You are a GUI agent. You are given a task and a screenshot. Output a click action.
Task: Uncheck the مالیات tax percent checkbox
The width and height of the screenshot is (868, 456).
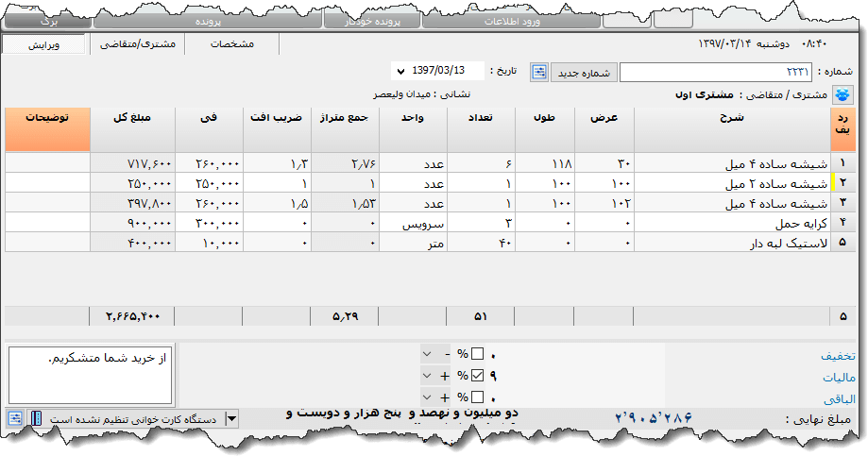point(477,375)
